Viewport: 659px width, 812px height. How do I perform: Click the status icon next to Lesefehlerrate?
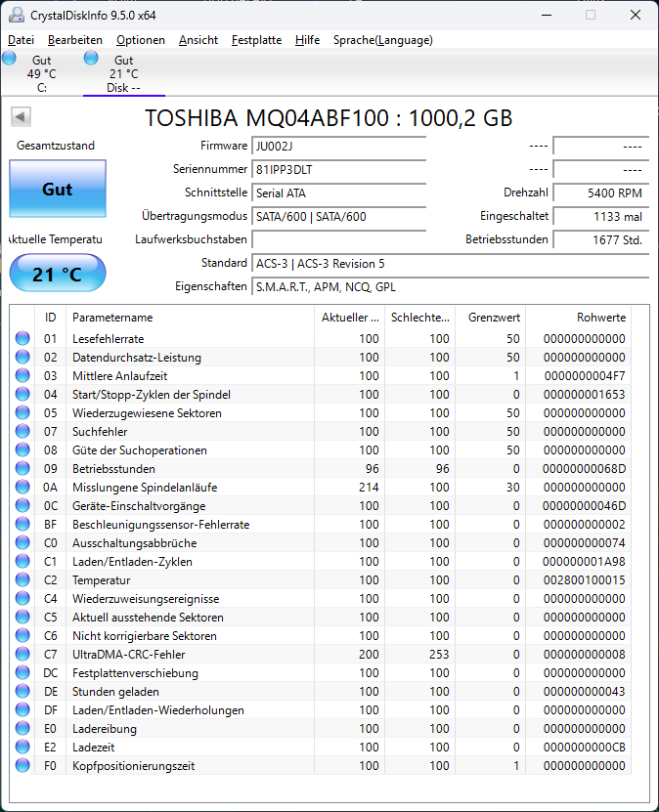point(22,338)
